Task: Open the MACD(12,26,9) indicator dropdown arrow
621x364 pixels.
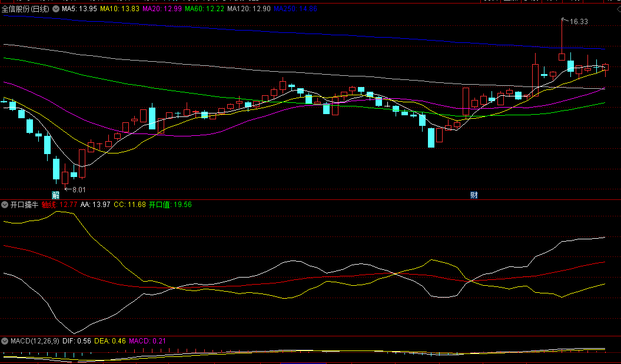Action: [5, 340]
